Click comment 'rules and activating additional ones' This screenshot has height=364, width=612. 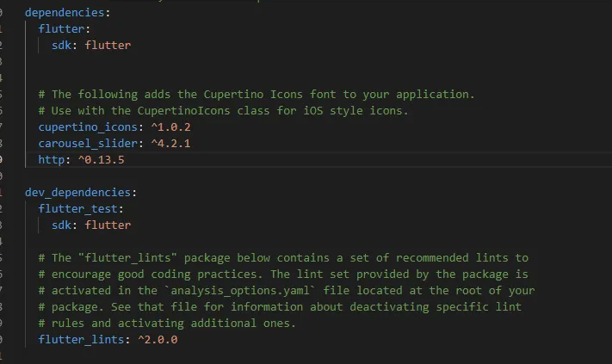pos(167,323)
